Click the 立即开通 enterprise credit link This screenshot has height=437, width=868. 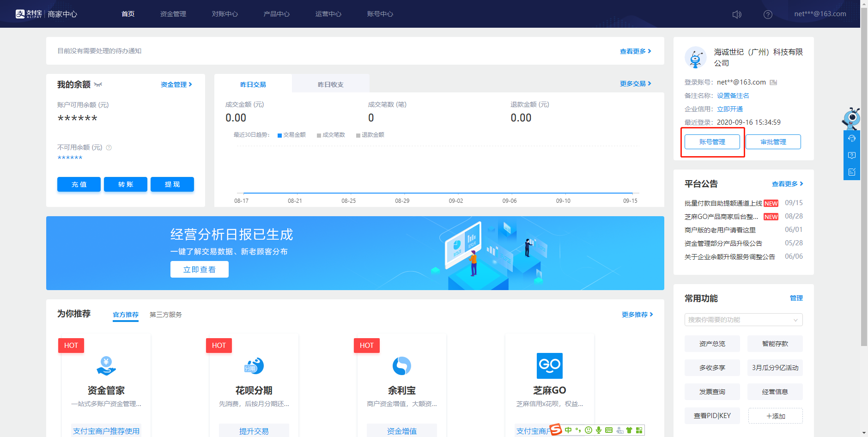(x=730, y=109)
